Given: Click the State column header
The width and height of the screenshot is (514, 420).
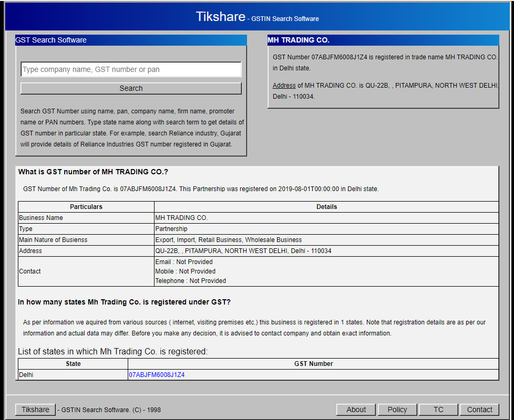Looking at the screenshot, I should 73,364.
